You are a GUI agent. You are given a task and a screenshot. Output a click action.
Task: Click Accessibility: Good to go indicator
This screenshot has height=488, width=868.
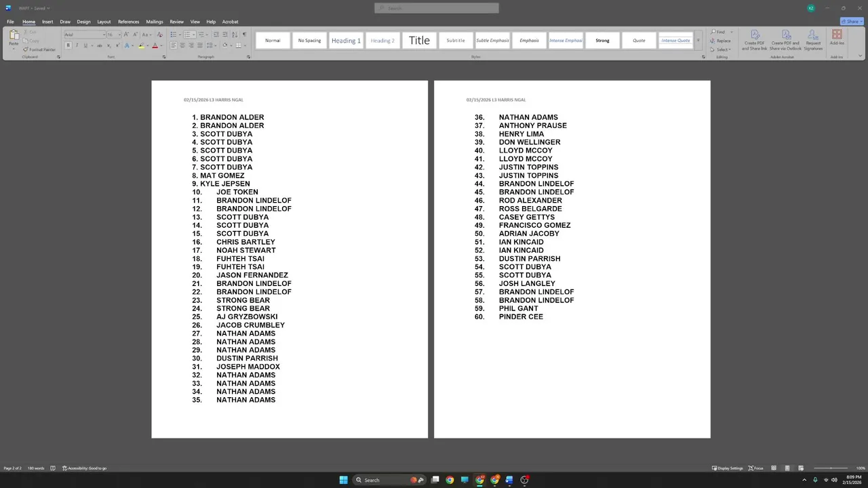85,468
